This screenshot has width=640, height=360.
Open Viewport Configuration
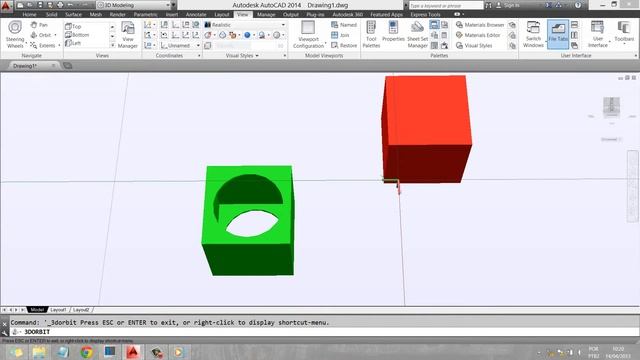tap(308, 35)
